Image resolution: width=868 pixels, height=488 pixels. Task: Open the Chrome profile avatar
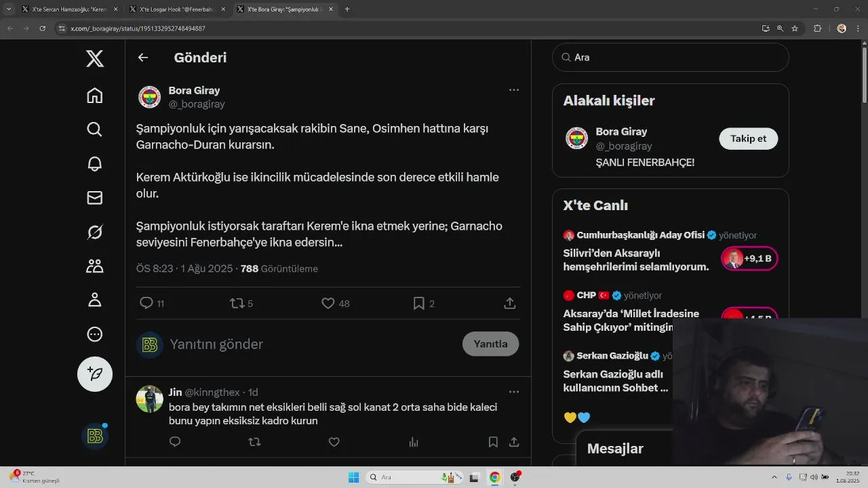(x=842, y=28)
